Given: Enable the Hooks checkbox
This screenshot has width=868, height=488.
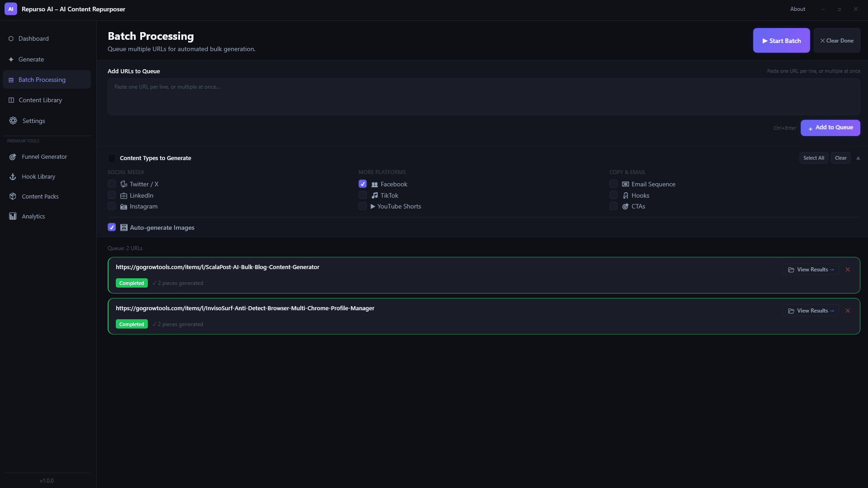Looking at the screenshot, I should click(613, 195).
